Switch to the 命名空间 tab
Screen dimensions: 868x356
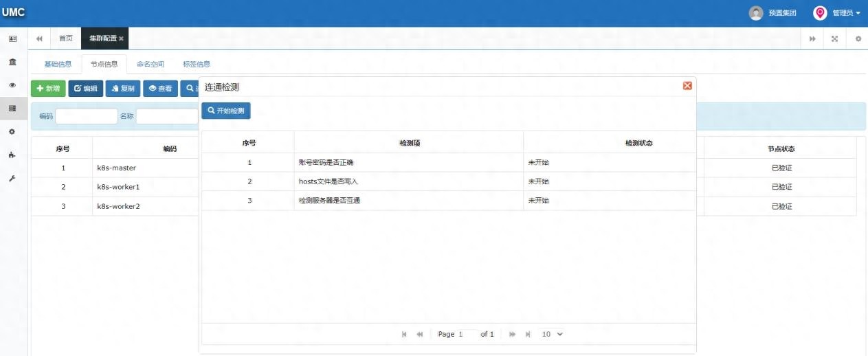pyautogui.click(x=150, y=65)
